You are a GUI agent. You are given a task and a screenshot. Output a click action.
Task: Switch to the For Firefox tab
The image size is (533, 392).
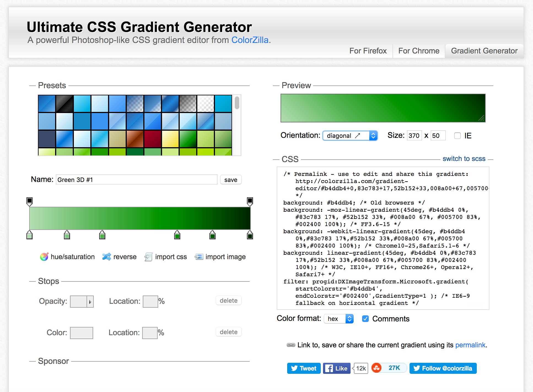(x=368, y=51)
